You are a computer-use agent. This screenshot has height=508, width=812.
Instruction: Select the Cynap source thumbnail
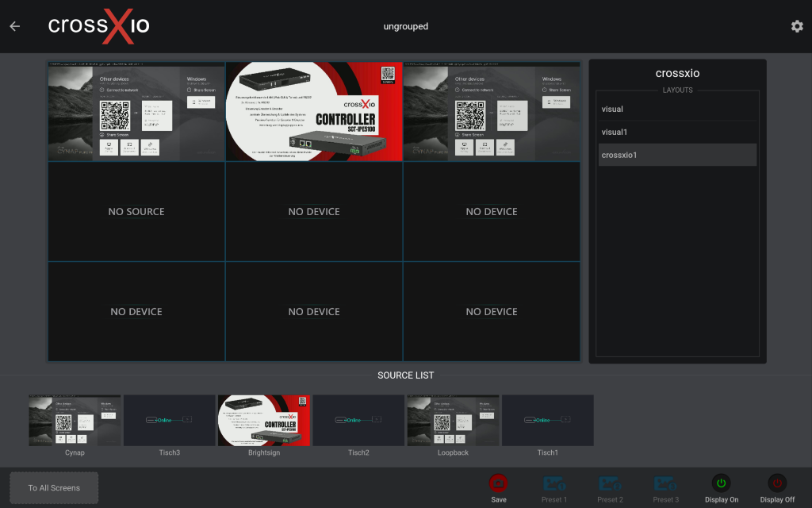(x=75, y=420)
